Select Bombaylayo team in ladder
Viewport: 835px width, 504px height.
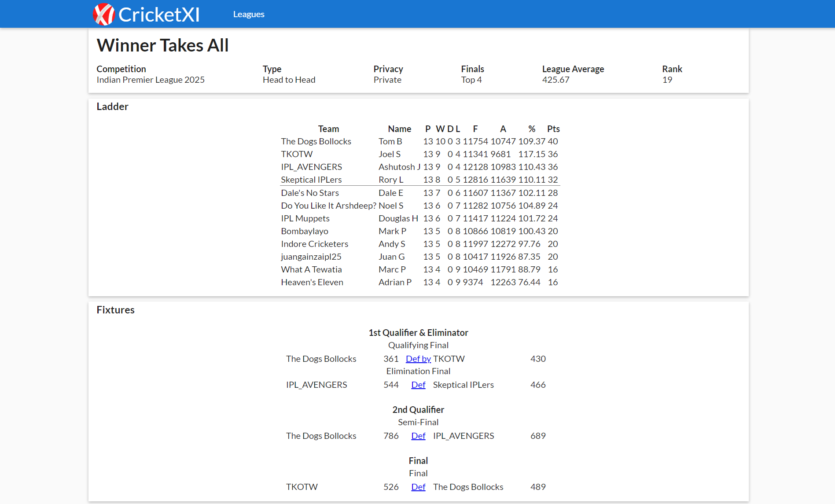point(305,231)
